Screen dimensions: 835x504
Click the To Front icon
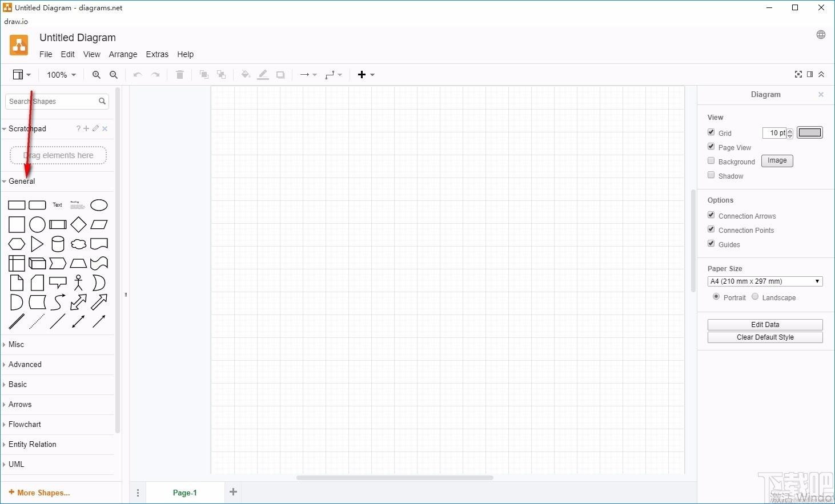[x=204, y=75]
